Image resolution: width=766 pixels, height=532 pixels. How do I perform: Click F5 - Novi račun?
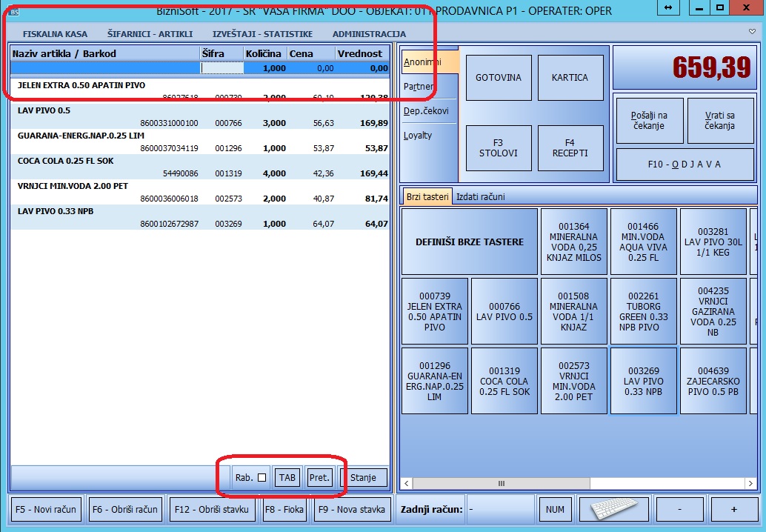(46, 510)
